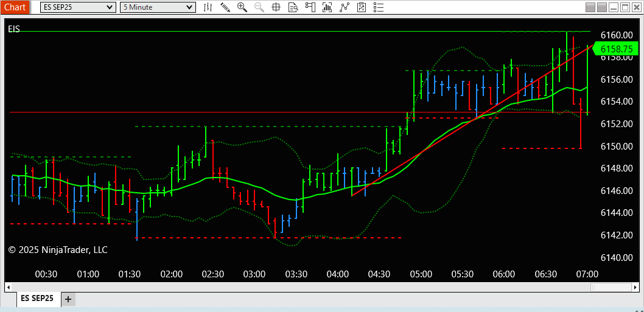Toggle the Chart Trader panel icon
Image resolution: width=644 pixels, height=312 pixels.
click(x=310, y=7)
